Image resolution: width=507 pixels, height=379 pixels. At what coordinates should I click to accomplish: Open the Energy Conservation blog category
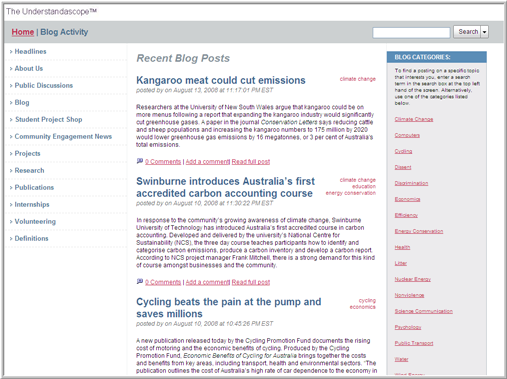419,231
